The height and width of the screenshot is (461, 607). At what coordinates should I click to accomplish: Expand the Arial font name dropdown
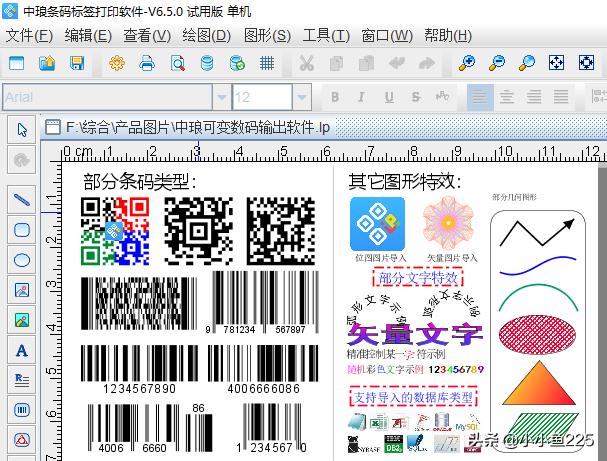[221, 97]
